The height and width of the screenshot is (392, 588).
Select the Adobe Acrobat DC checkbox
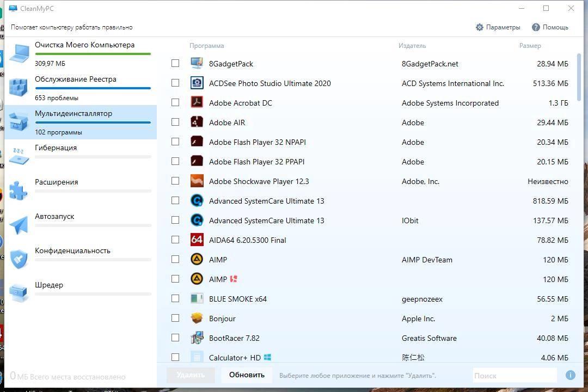click(x=175, y=102)
